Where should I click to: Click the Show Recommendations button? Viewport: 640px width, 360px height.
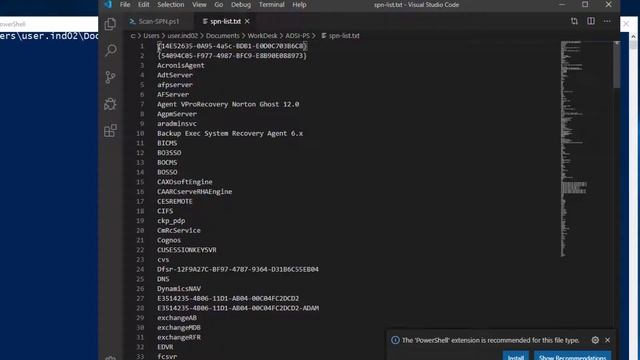573,357
